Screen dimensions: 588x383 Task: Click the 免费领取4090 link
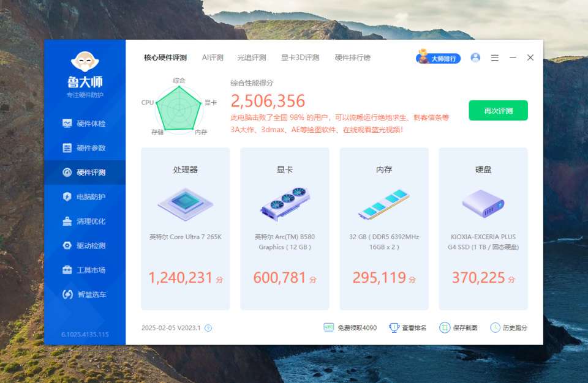pyautogui.click(x=350, y=328)
